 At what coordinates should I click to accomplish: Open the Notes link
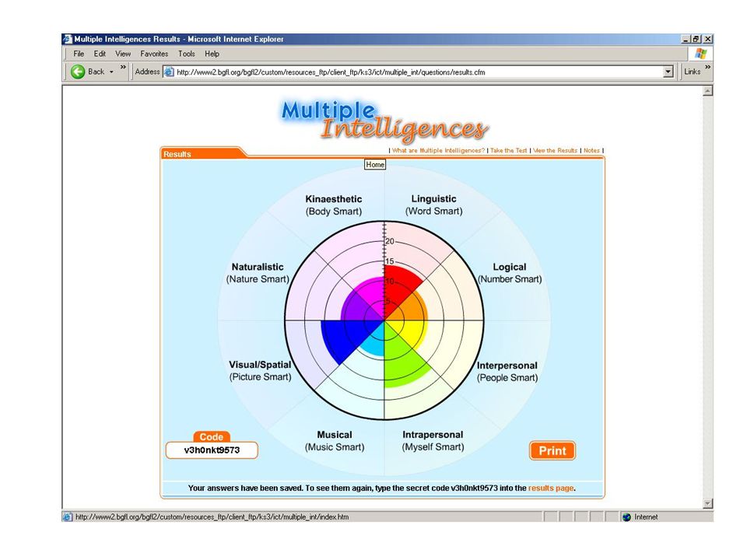point(591,150)
